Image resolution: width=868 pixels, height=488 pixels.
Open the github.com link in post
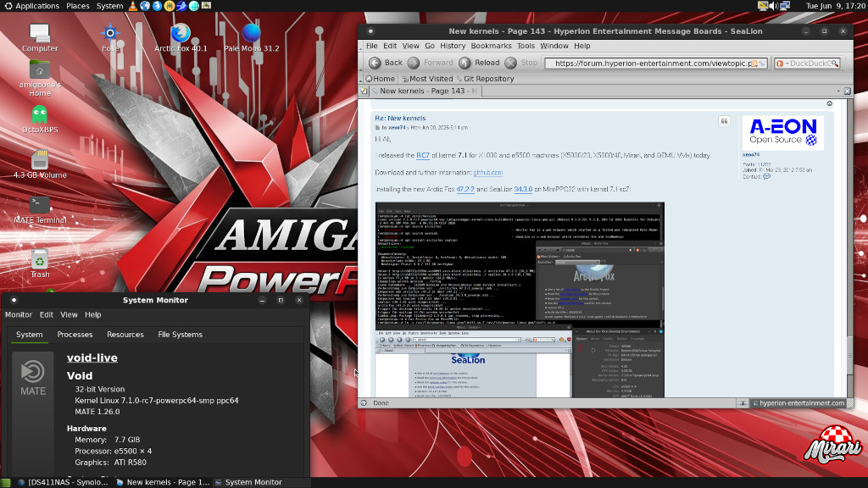(x=487, y=173)
